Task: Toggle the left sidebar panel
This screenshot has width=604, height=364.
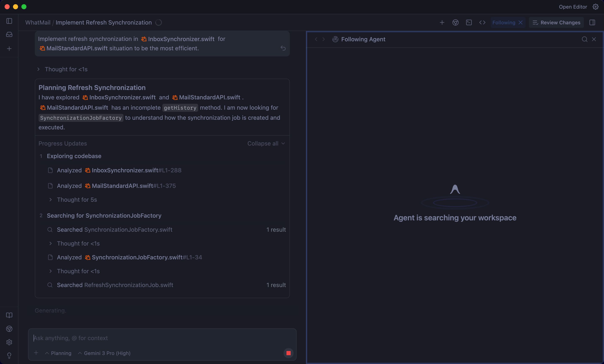Action: pyautogui.click(x=9, y=21)
